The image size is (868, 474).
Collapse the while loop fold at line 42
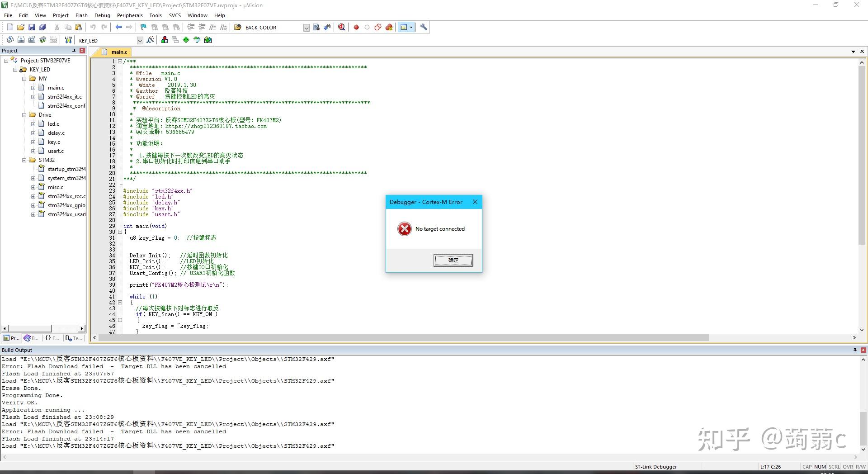(120, 302)
